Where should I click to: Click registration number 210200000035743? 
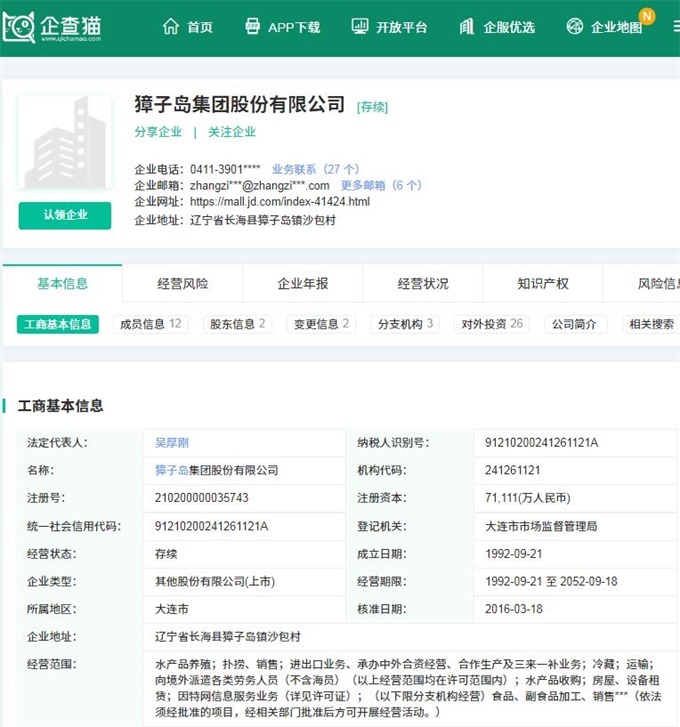click(202, 498)
